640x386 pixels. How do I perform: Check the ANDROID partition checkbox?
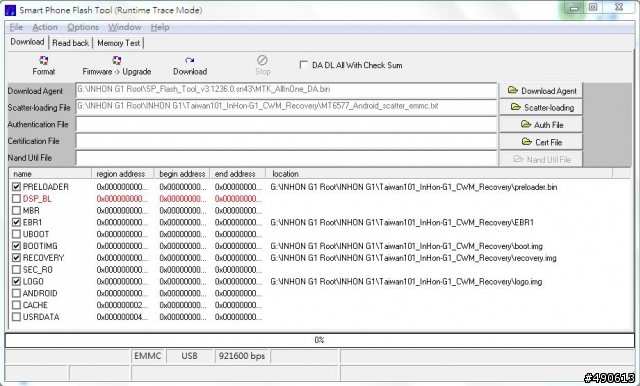[16, 293]
